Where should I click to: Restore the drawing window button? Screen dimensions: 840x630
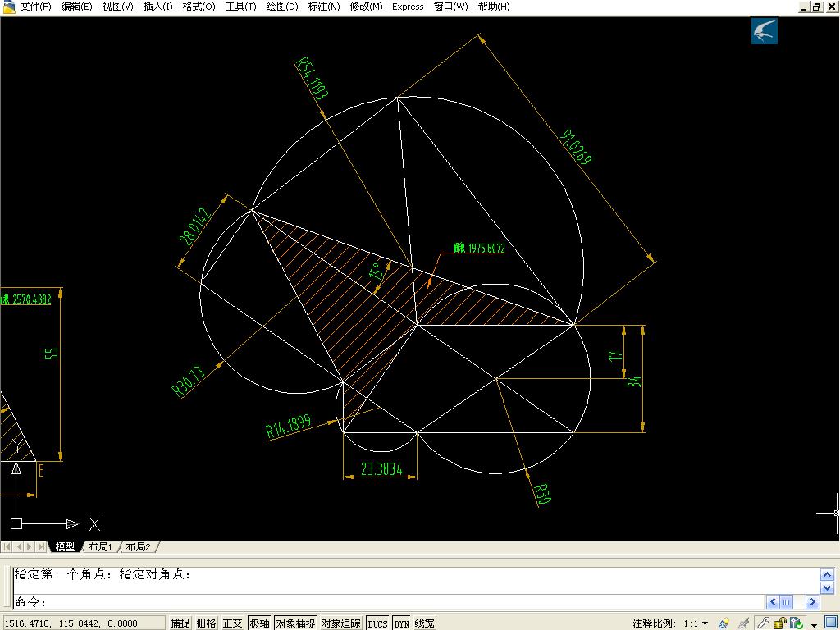coord(816,7)
